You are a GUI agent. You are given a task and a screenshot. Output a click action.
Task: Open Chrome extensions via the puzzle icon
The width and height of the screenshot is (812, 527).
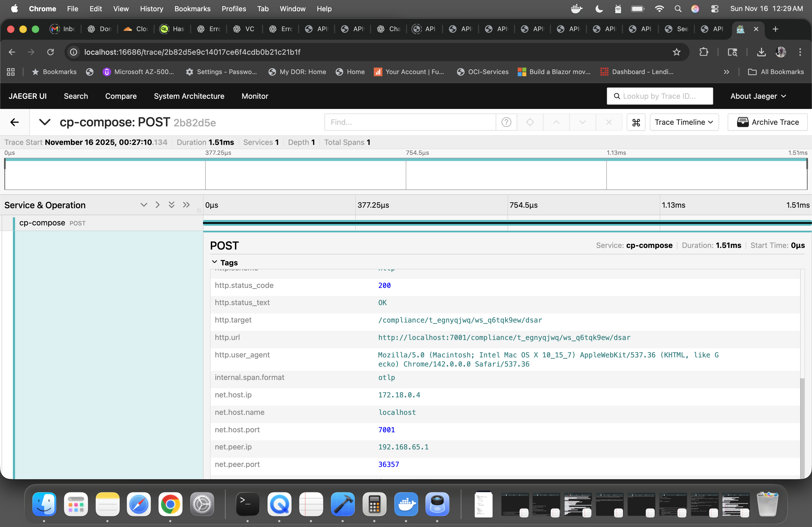704,52
